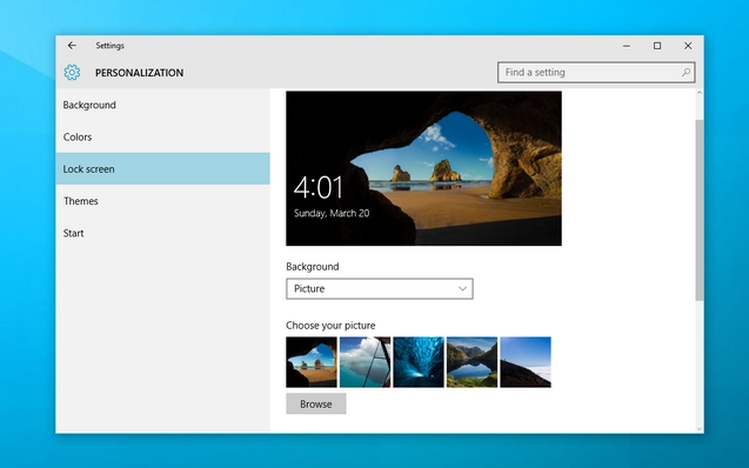749x468 pixels.
Task: Click the Browse button
Action: click(316, 404)
